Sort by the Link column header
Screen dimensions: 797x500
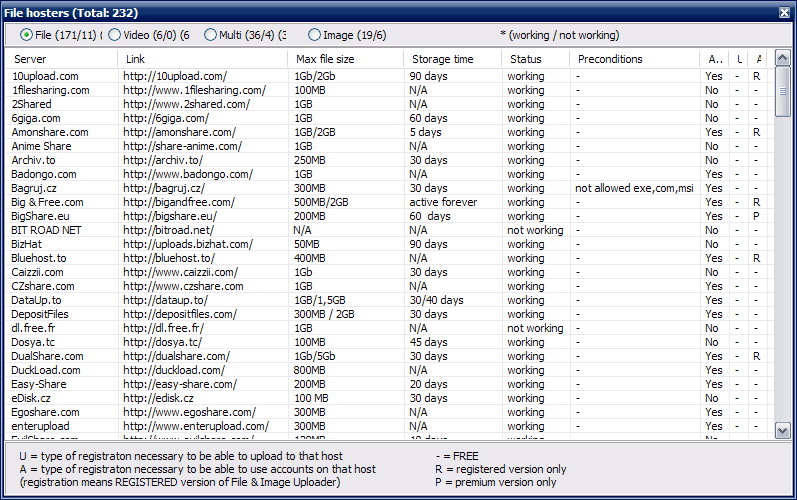(203, 59)
